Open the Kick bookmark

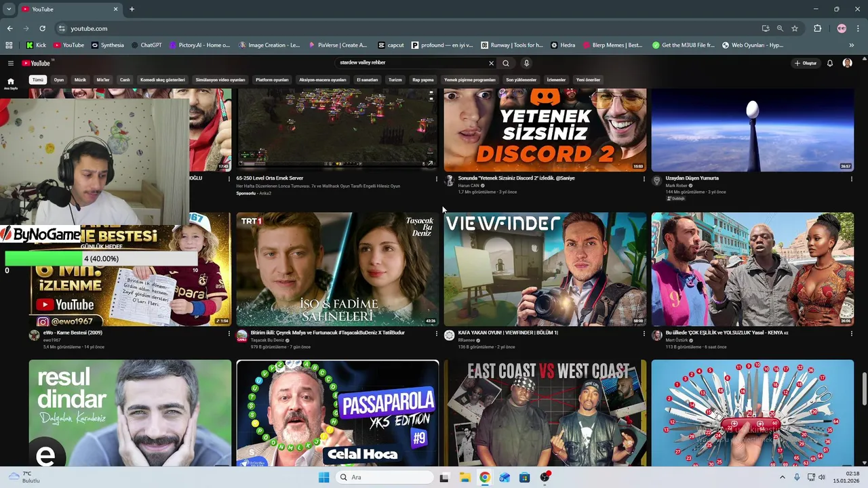(x=37, y=45)
